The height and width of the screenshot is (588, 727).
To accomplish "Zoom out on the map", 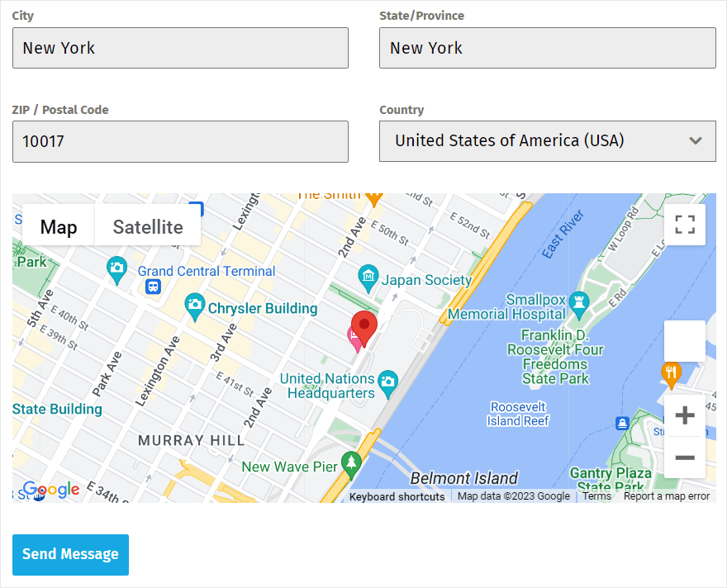I will tap(685, 458).
